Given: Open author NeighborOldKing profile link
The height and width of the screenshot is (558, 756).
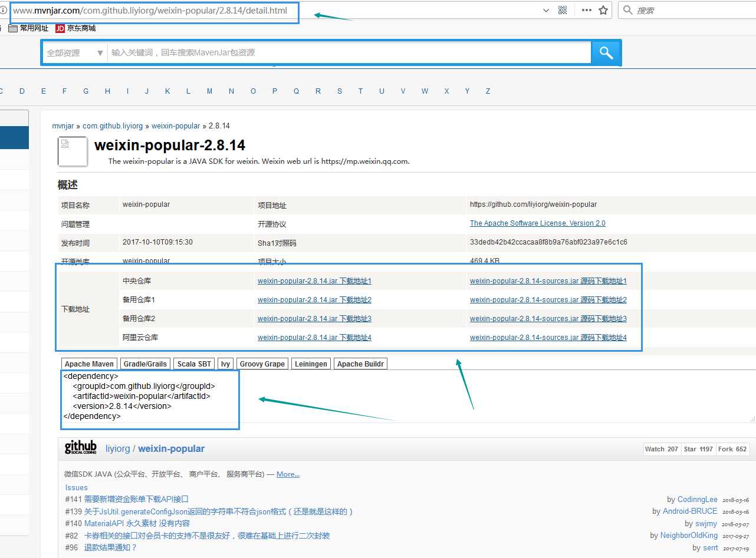Looking at the screenshot, I should click(689, 536).
